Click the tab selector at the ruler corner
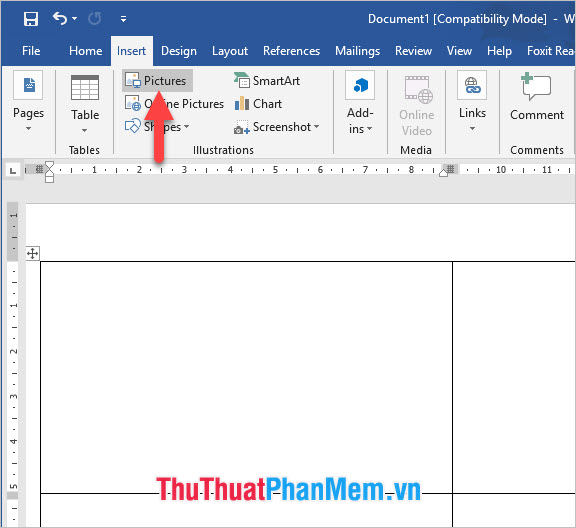 [13, 170]
